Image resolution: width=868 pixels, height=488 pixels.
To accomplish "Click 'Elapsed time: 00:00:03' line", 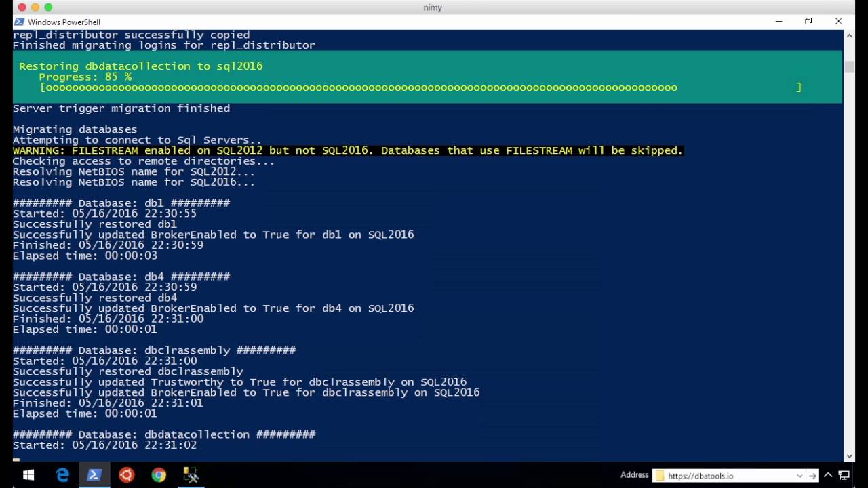I will (85, 256).
